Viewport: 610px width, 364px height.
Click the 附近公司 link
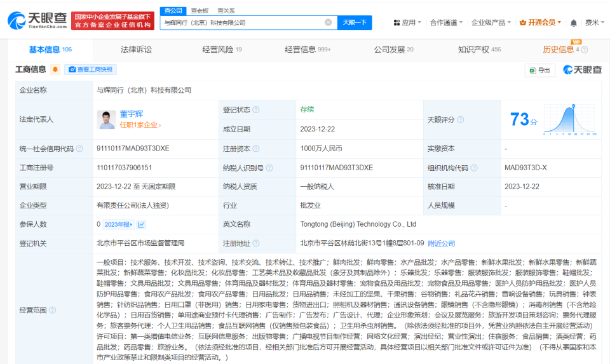(441, 243)
